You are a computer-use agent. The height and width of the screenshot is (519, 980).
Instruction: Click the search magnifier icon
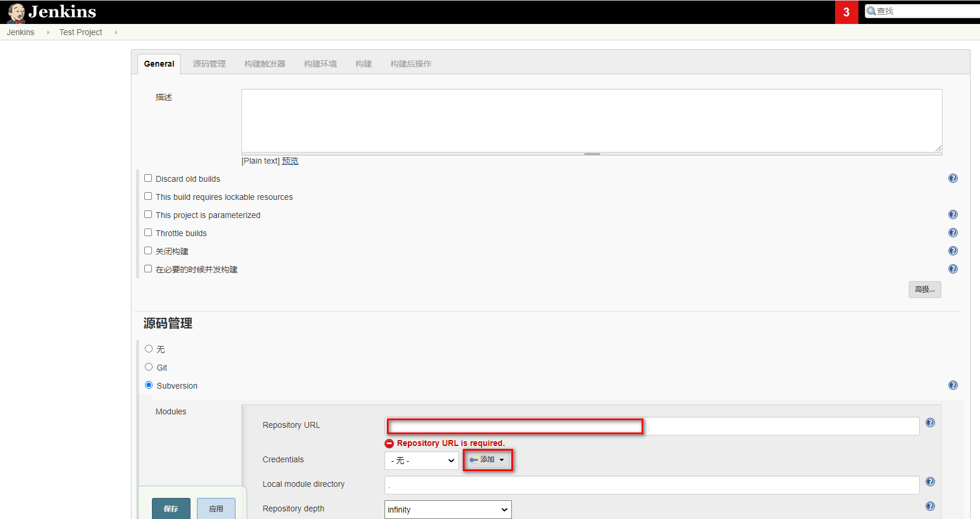871,11
